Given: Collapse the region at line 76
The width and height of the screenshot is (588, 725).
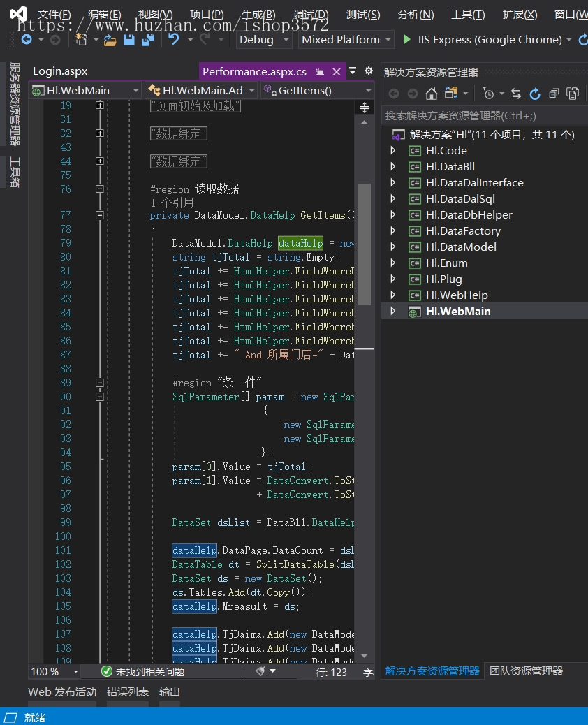Looking at the screenshot, I should click(99, 189).
